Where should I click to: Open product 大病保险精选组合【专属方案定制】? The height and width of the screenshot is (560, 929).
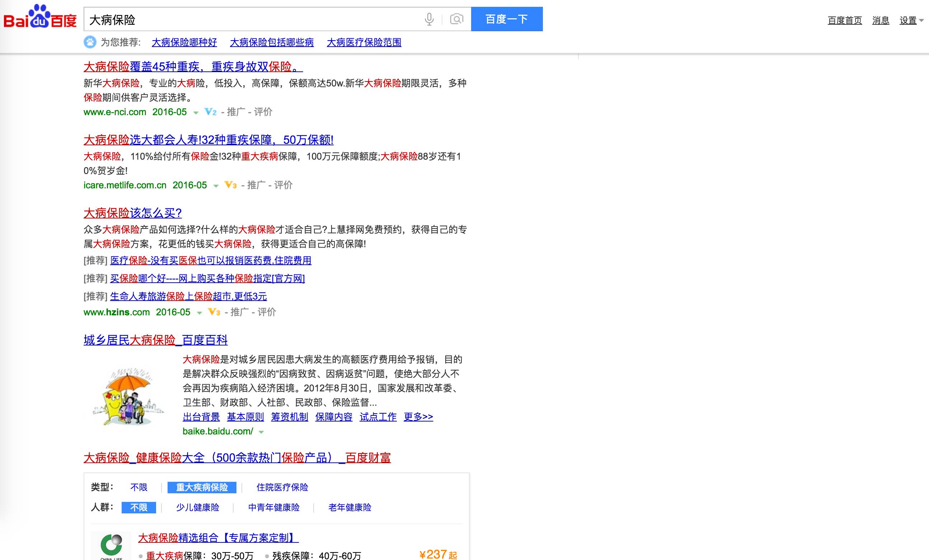(x=219, y=538)
